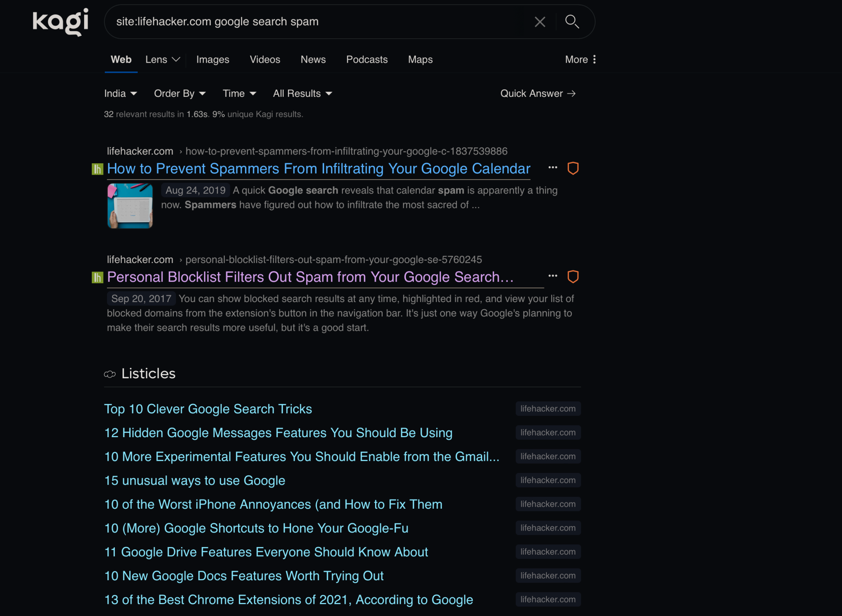This screenshot has height=616, width=842.
Task: Click lifehacker.com badge beside 10 New Google Docs
Action: click(548, 576)
